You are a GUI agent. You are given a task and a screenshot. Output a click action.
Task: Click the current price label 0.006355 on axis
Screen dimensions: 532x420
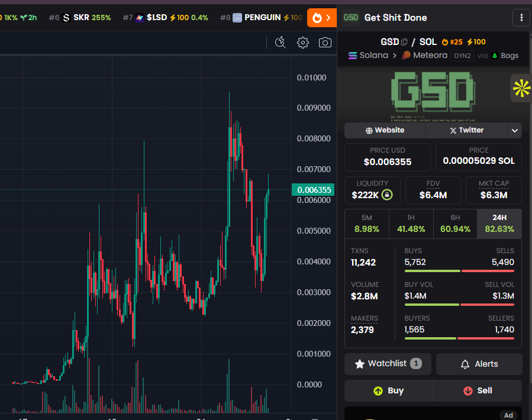313,190
